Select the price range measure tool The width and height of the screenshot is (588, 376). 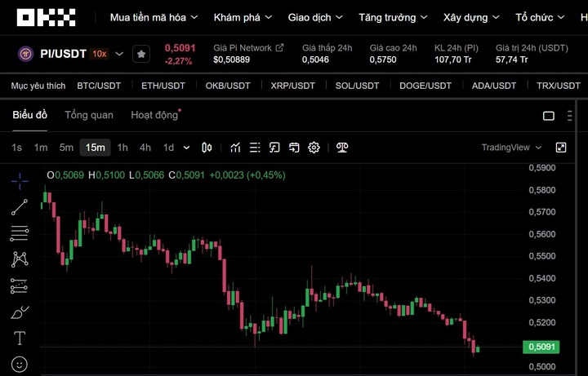(19, 285)
